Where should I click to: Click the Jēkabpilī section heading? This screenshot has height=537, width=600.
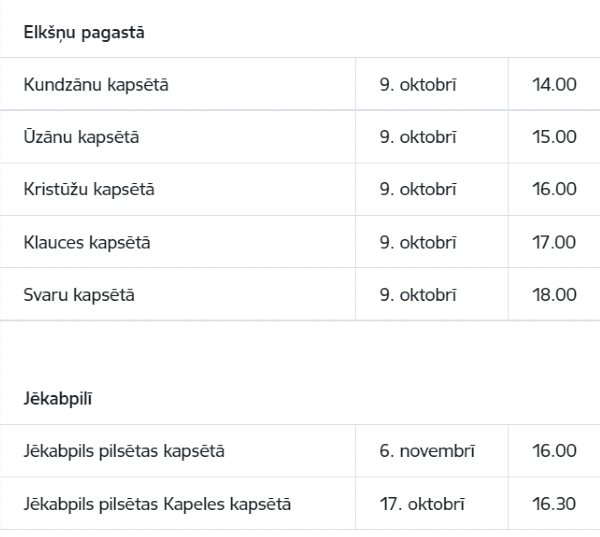(x=58, y=399)
